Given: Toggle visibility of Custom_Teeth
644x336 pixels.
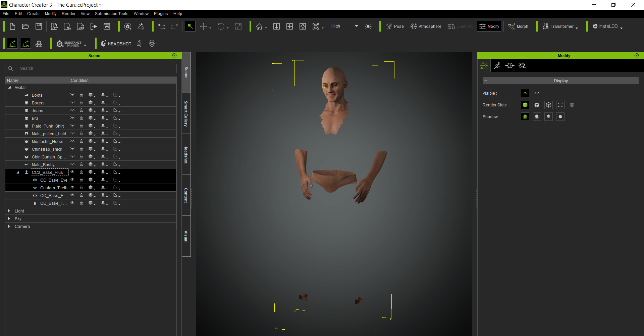Looking at the screenshot, I should point(72,188).
